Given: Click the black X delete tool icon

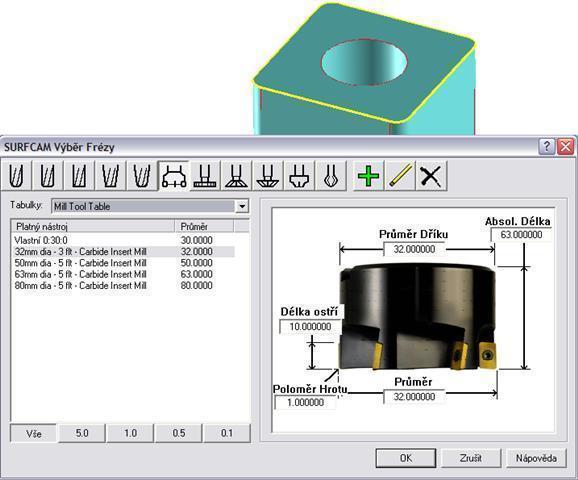Looking at the screenshot, I should coord(431,176).
